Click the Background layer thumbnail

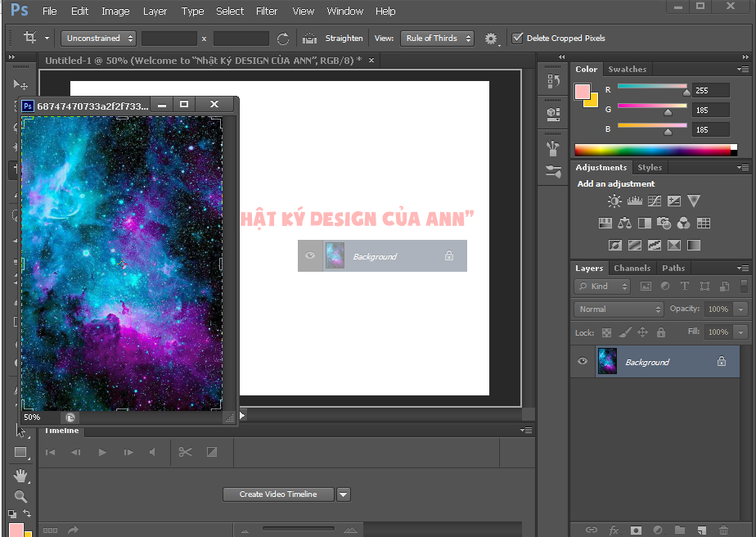coord(607,361)
